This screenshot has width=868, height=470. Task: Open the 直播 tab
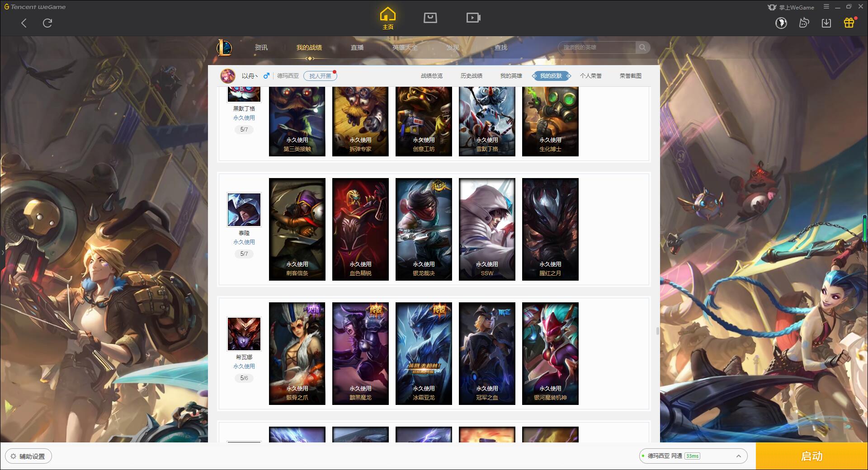coord(357,47)
